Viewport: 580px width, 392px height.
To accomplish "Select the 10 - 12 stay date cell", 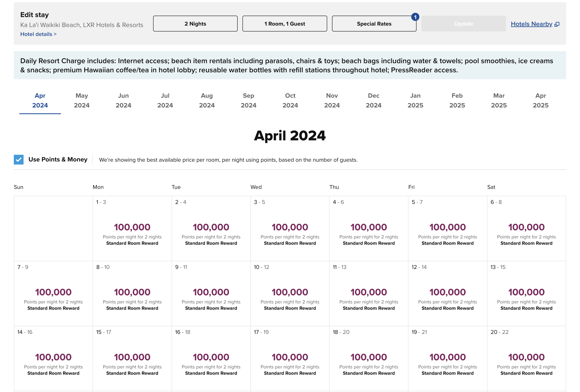I will [290, 293].
